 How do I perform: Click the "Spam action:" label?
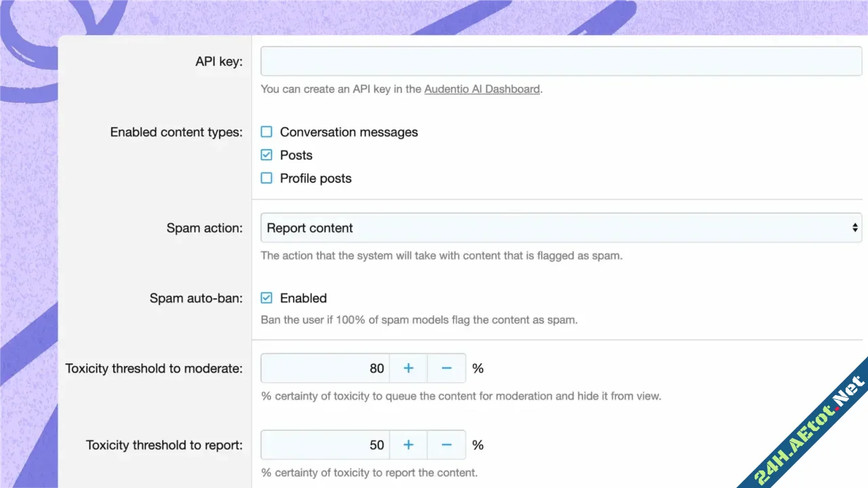click(x=204, y=228)
